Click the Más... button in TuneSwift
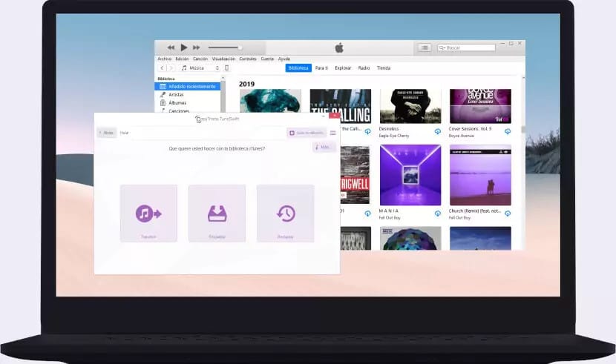This screenshot has height=364, width=616. [x=323, y=147]
